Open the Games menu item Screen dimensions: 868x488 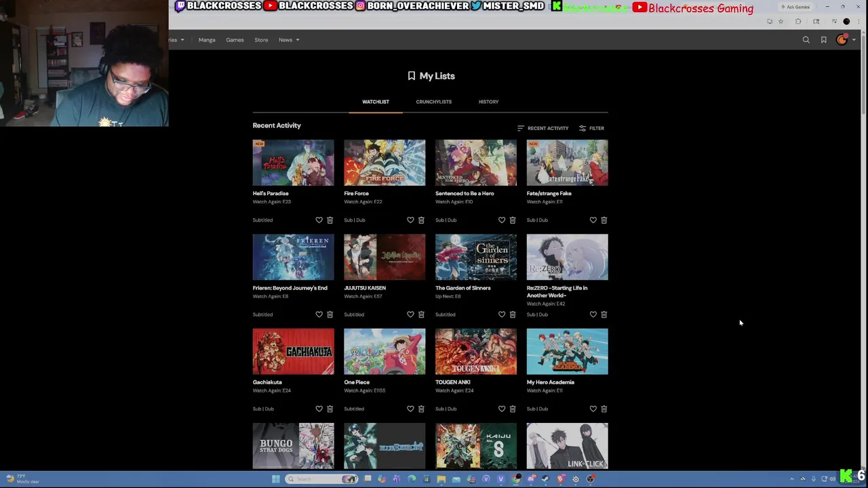point(235,40)
